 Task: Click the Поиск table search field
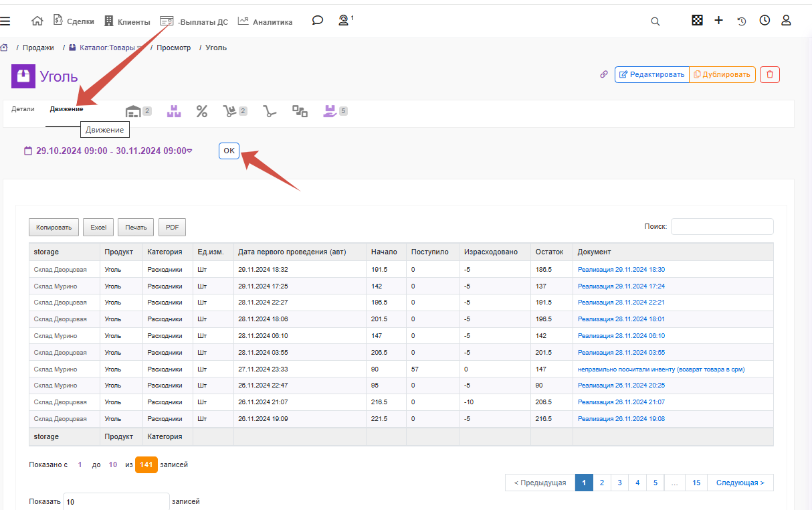coord(722,227)
